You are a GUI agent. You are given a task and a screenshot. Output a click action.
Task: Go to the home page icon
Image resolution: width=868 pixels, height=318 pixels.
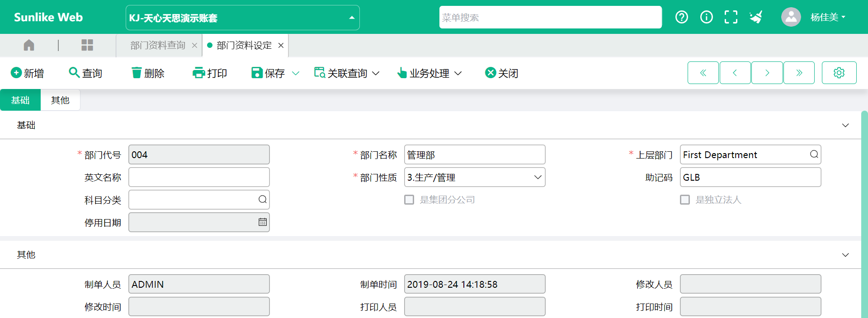[x=29, y=45]
